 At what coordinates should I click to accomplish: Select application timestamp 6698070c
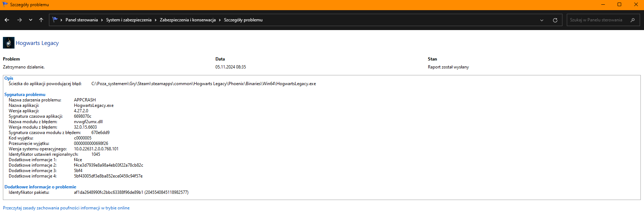(83, 116)
